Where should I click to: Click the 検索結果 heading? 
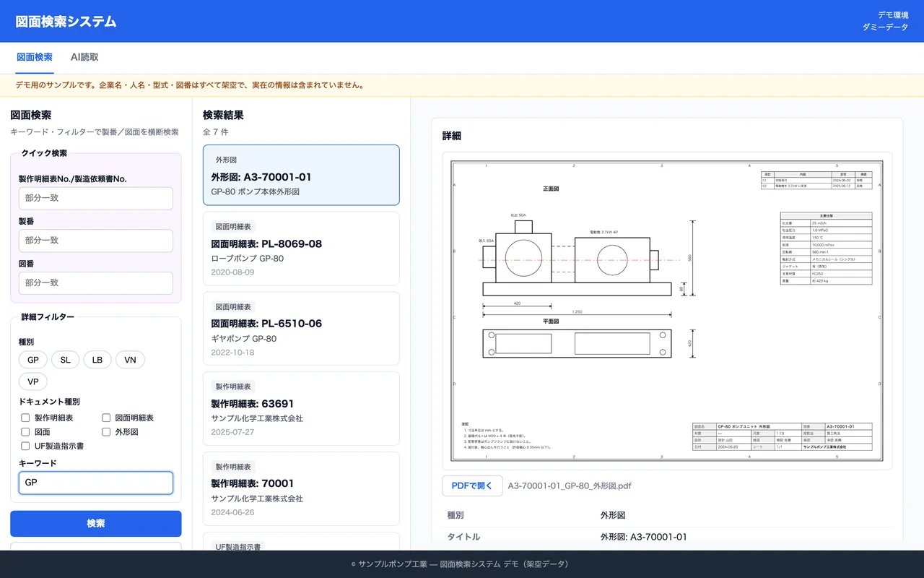[223, 115]
